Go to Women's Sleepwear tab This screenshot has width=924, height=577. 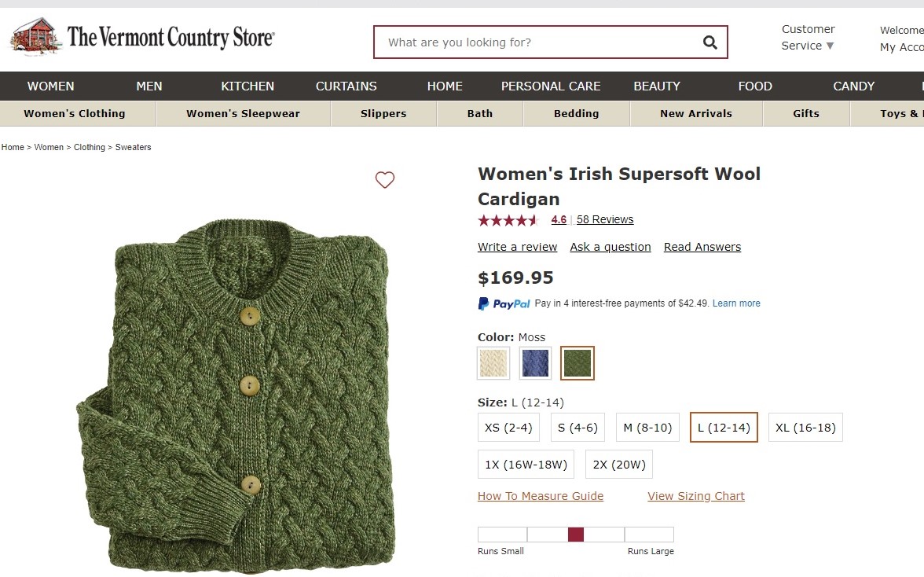(x=243, y=114)
